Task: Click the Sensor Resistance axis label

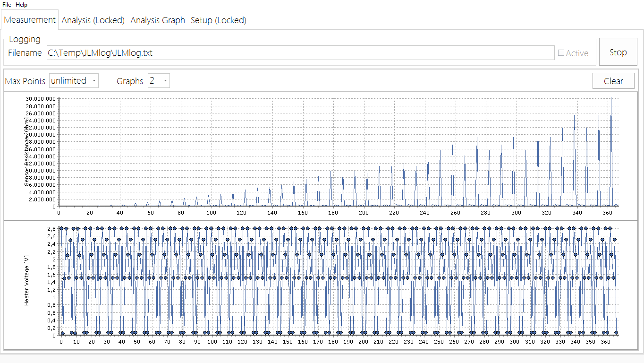Action: coord(27,151)
